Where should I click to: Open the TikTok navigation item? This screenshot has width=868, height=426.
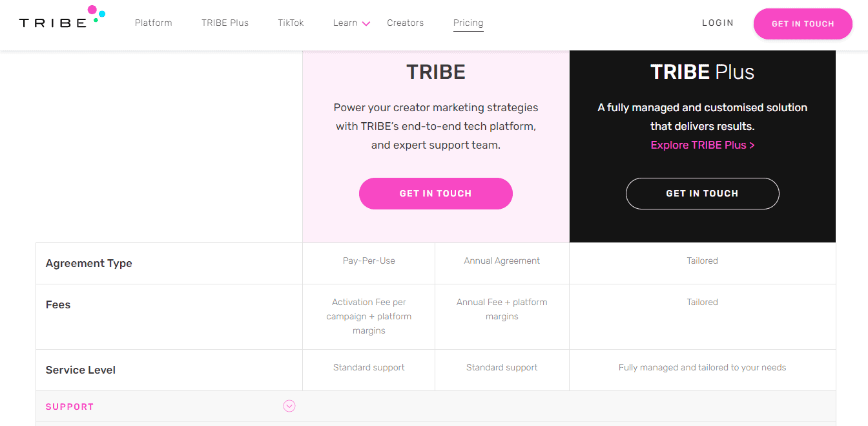(290, 23)
